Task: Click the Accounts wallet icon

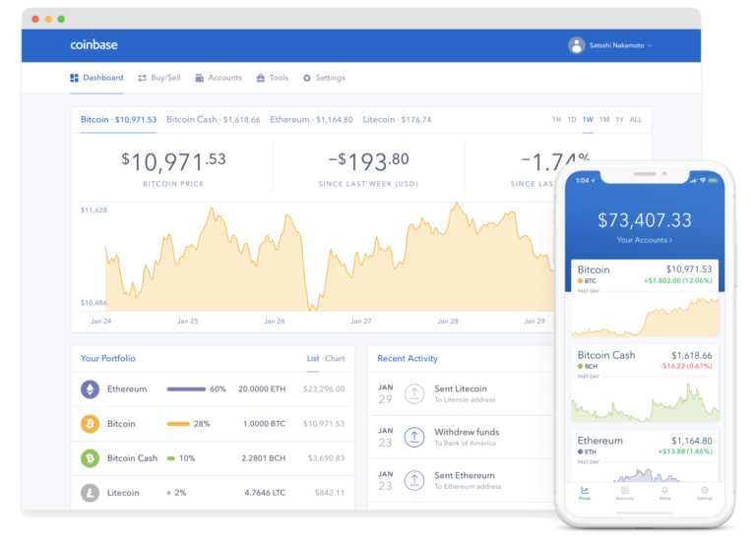Action: [x=199, y=78]
